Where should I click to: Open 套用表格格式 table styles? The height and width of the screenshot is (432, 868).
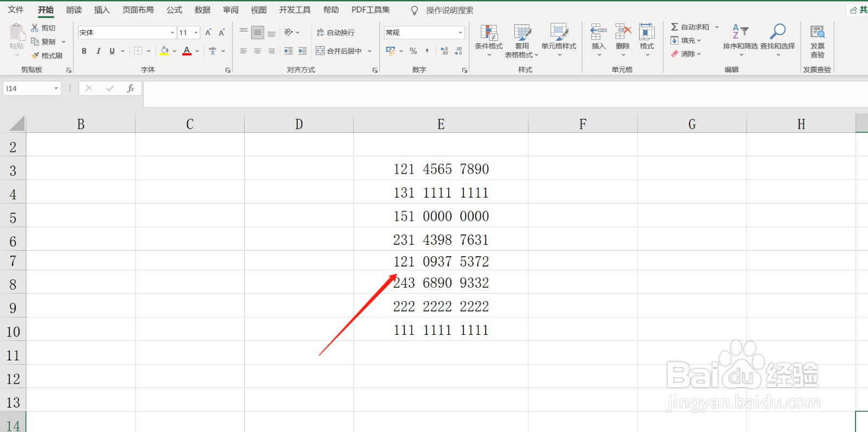522,41
